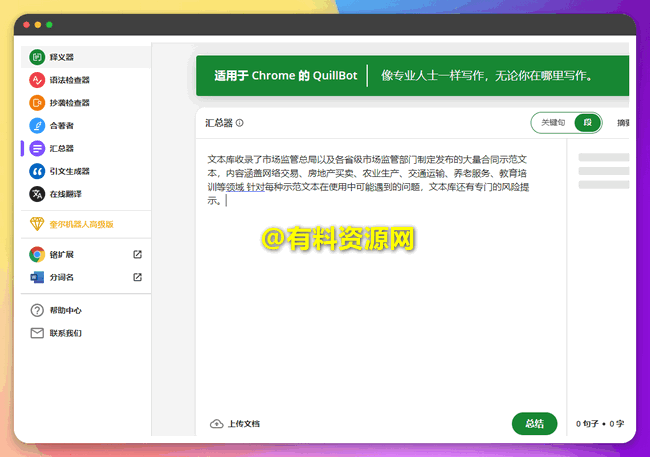Click the 帮助中心 question mark icon
650x457 pixels.
pyautogui.click(x=37, y=310)
